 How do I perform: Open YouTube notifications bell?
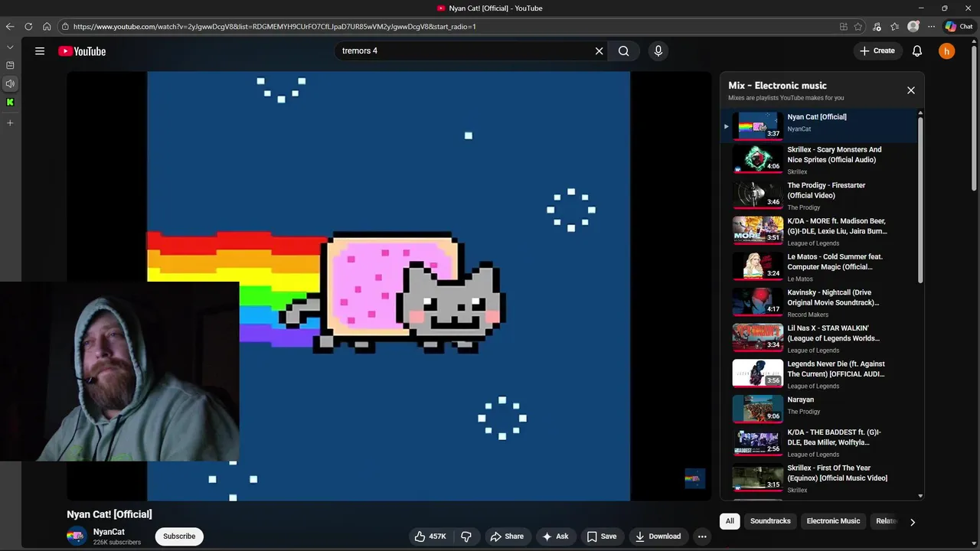917,51
